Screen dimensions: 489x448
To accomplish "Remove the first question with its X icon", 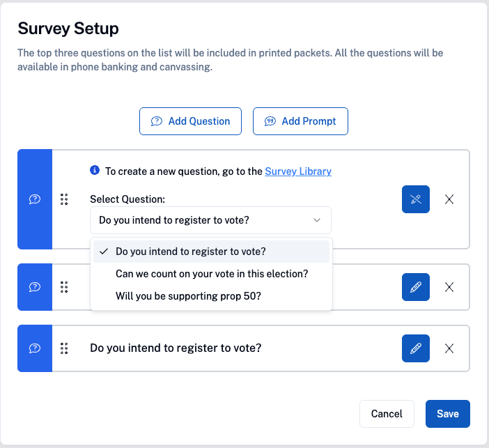I will coord(449,199).
